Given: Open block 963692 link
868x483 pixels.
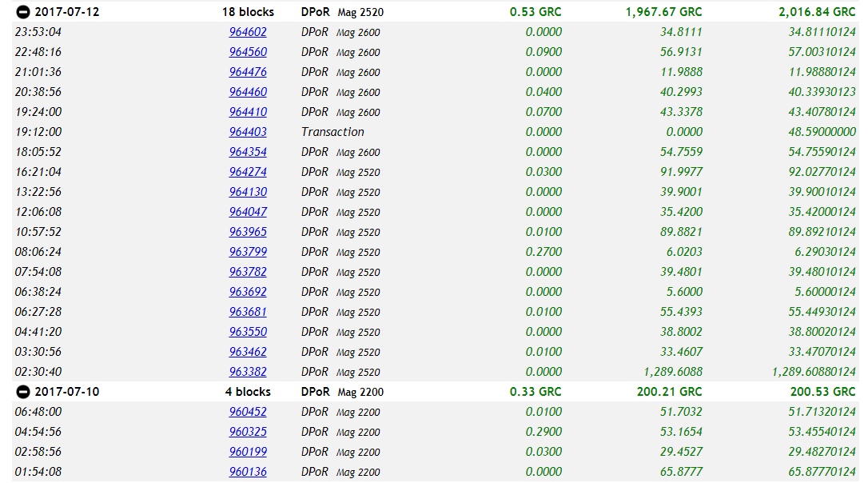Looking at the screenshot, I should coord(248,291).
